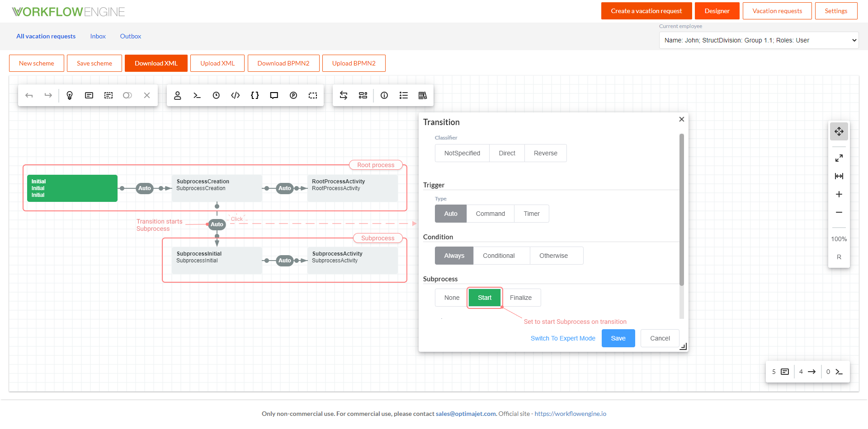Open the Current employee dropdown

759,40
